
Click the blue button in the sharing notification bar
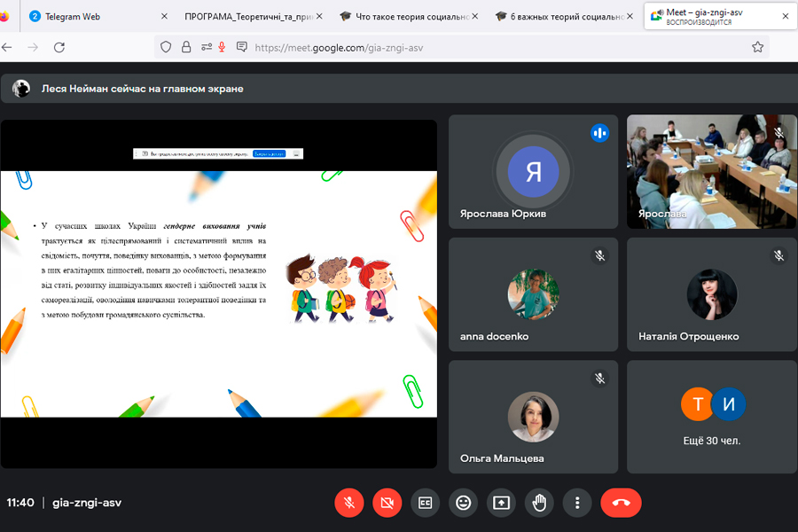pos(270,153)
